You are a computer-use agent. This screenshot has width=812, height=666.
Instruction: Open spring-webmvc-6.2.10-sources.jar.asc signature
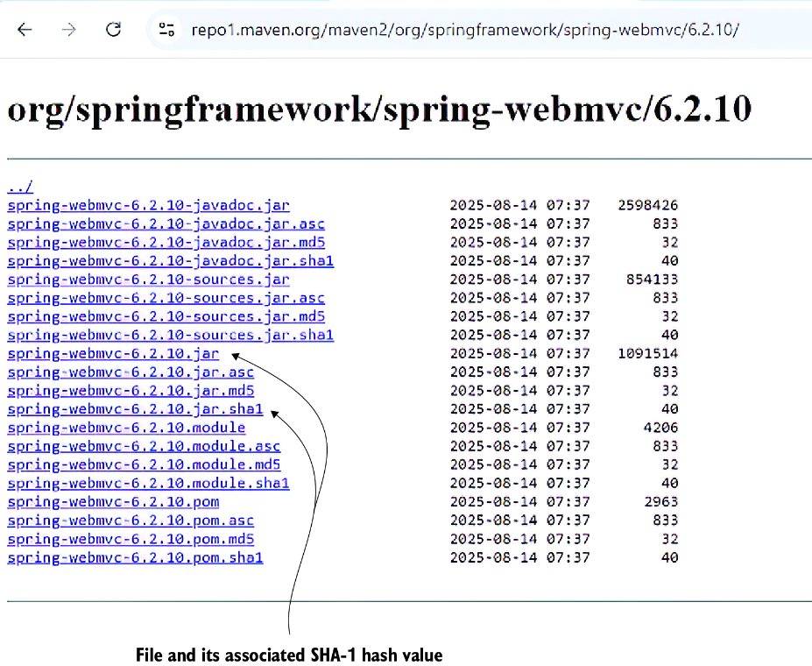(166, 298)
